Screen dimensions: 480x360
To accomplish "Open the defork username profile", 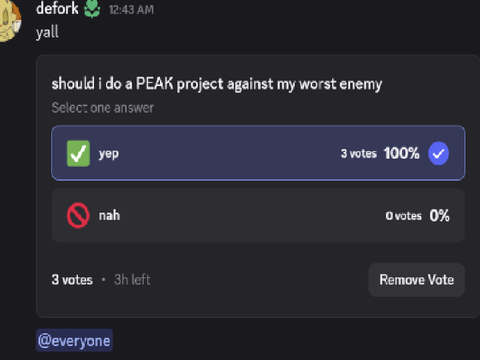I will [x=57, y=8].
